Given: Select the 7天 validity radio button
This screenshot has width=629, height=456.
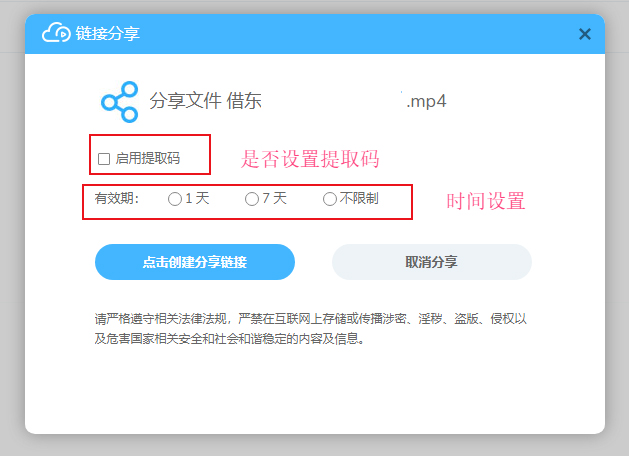Looking at the screenshot, I should point(252,199).
